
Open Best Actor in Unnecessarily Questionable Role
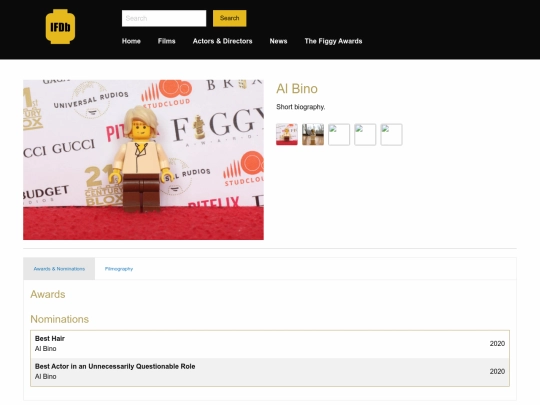(x=270, y=372)
